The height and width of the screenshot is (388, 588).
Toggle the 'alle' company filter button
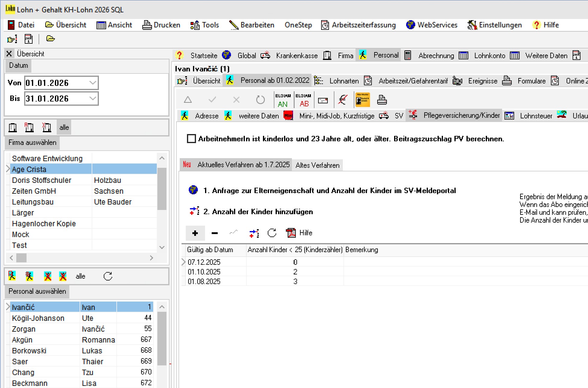64,127
